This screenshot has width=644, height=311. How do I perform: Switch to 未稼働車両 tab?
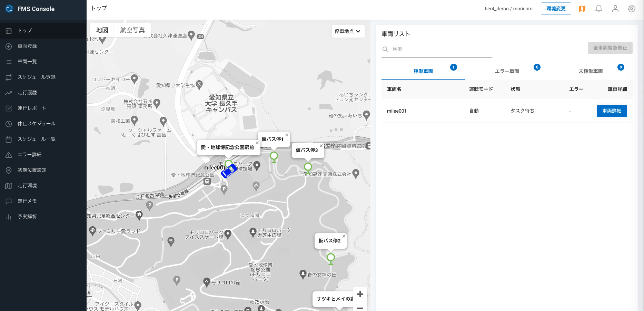pos(591,71)
